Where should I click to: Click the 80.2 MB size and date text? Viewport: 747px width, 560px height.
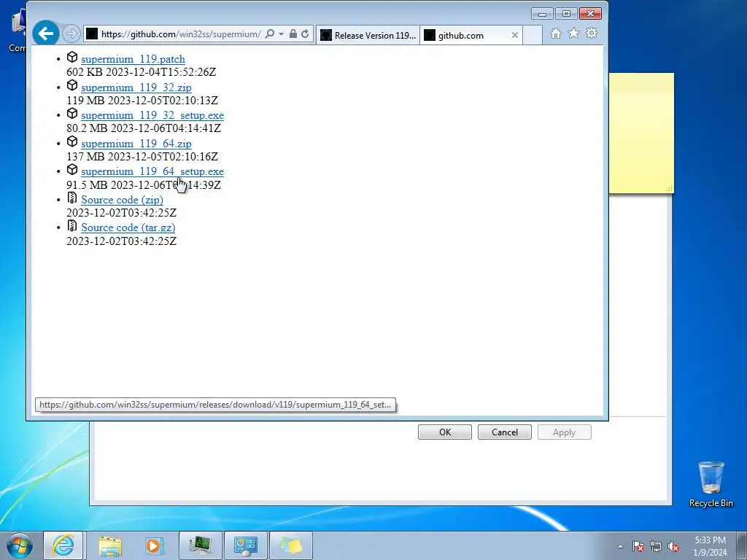pos(144,128)
